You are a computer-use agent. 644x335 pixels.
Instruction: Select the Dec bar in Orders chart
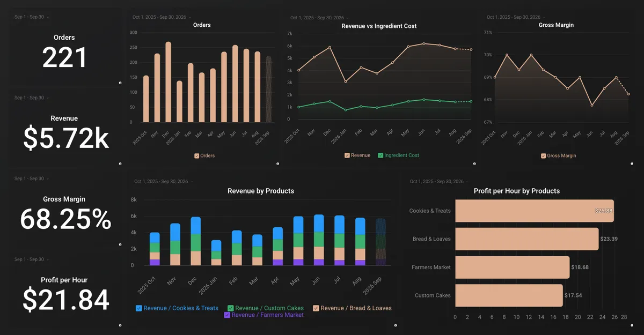point(169,82)
